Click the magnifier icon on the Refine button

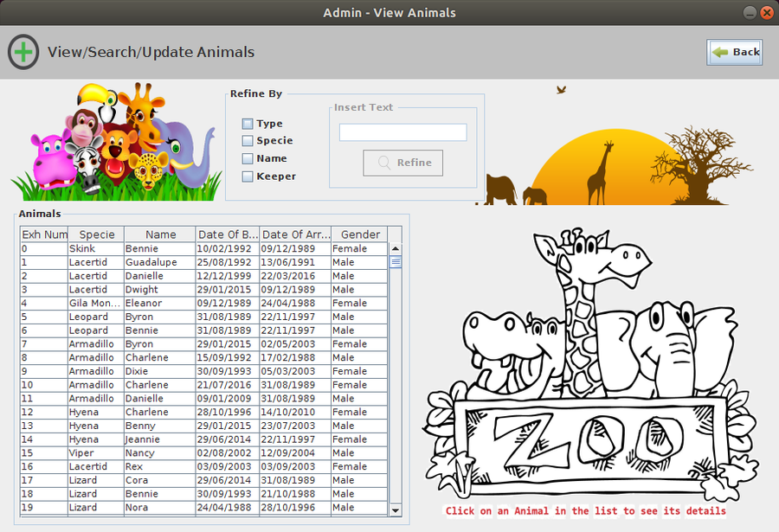click(x=384, y=163)
